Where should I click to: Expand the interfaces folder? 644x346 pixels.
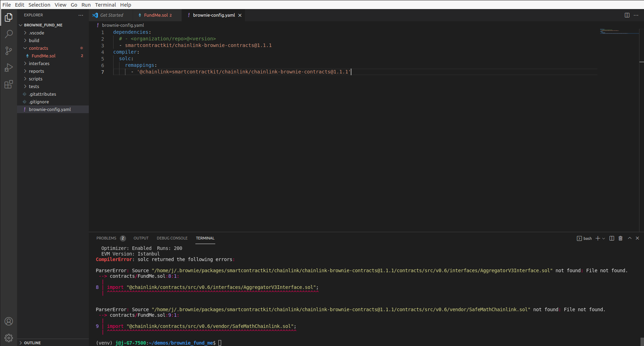[x=53, y=64]
